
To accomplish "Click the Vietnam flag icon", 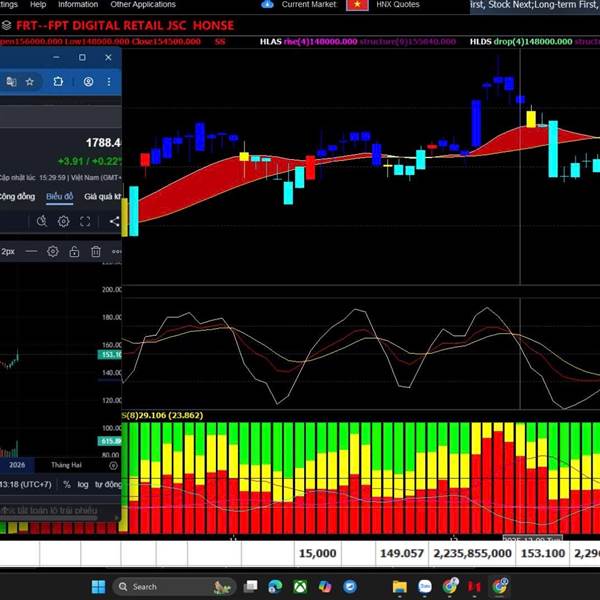I will click(357, 5).
